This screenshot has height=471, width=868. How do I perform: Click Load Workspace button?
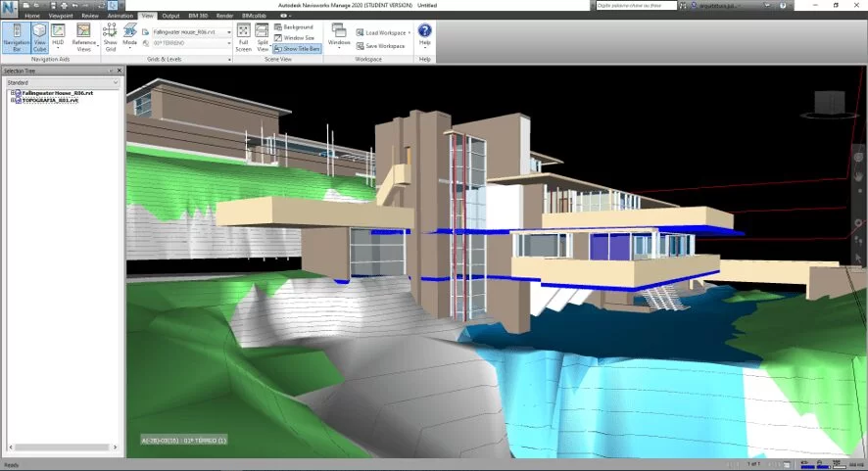pyautogui.click(x=383, y=32)
